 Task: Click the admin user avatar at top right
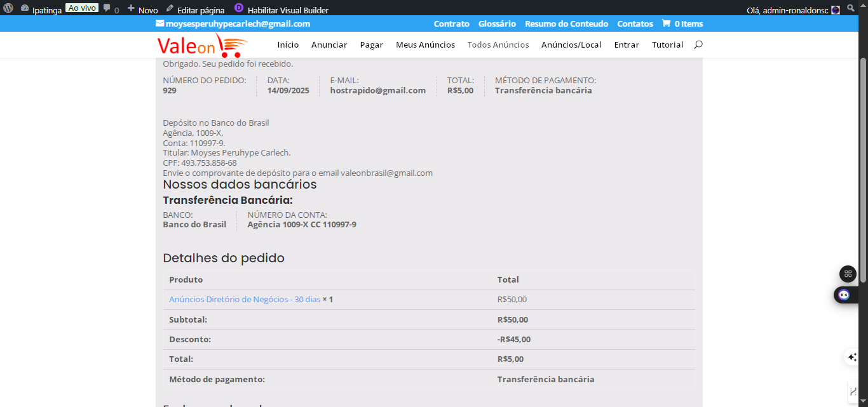(x=836, y=10)
